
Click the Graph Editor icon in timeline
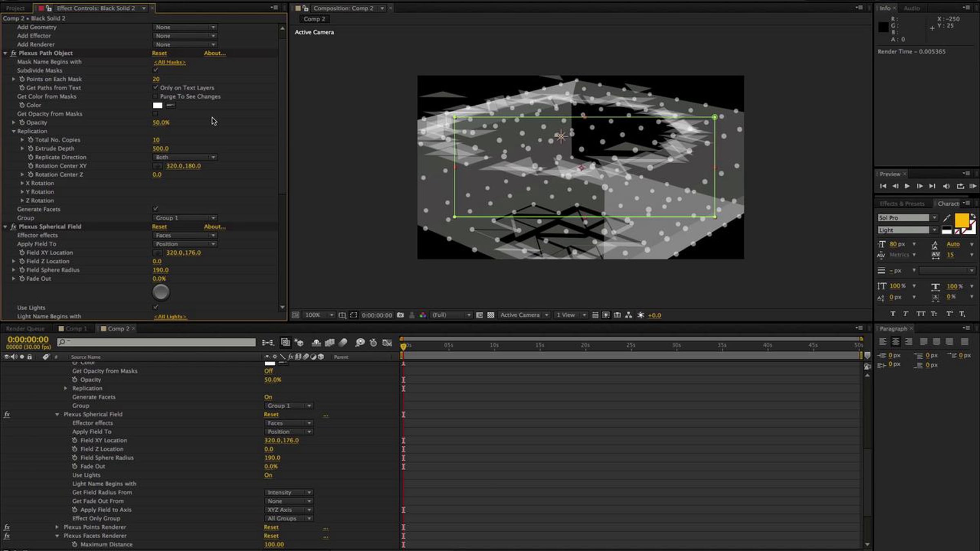387,342
